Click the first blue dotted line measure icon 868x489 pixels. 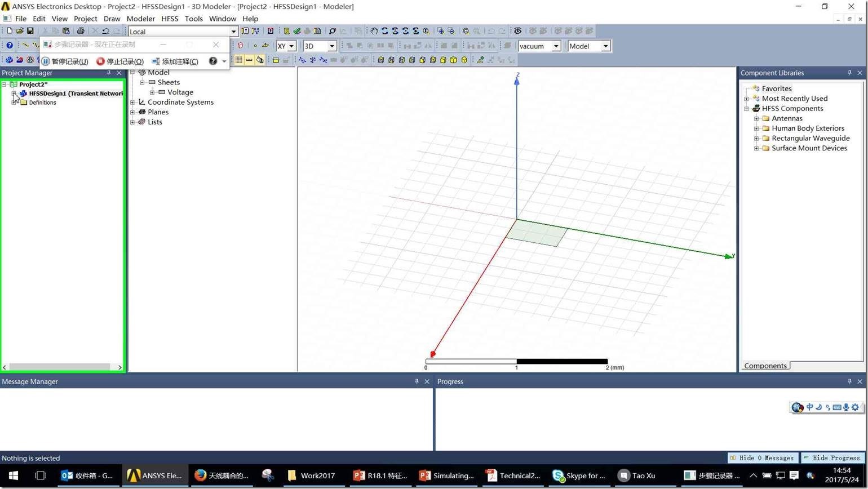pyautogui.click(x=302, y=60)
